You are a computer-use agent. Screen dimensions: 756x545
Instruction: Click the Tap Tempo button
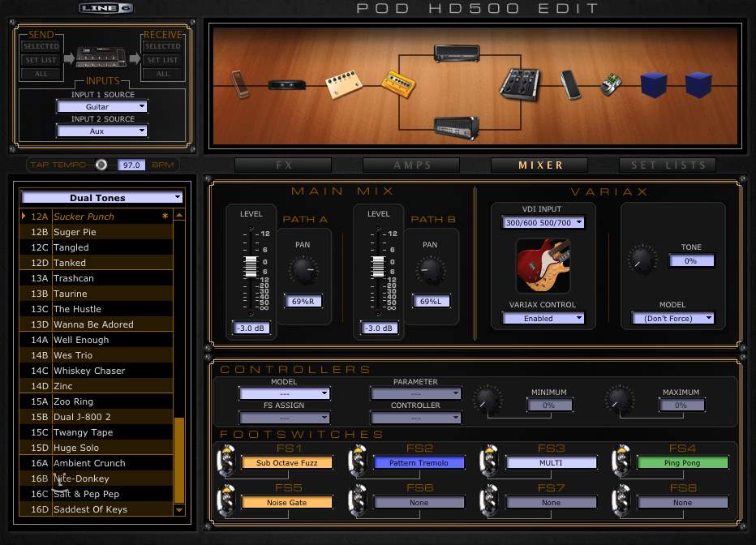point(101,165)
